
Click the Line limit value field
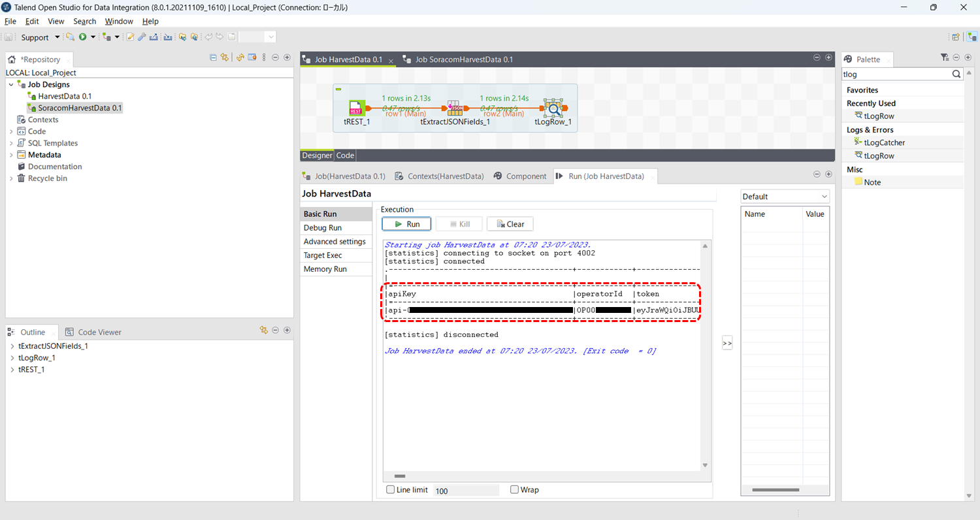[466, 491]
